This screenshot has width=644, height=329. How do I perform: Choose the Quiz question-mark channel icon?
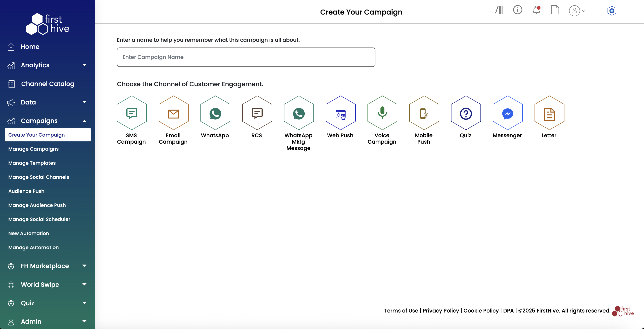tap(466, 113)
